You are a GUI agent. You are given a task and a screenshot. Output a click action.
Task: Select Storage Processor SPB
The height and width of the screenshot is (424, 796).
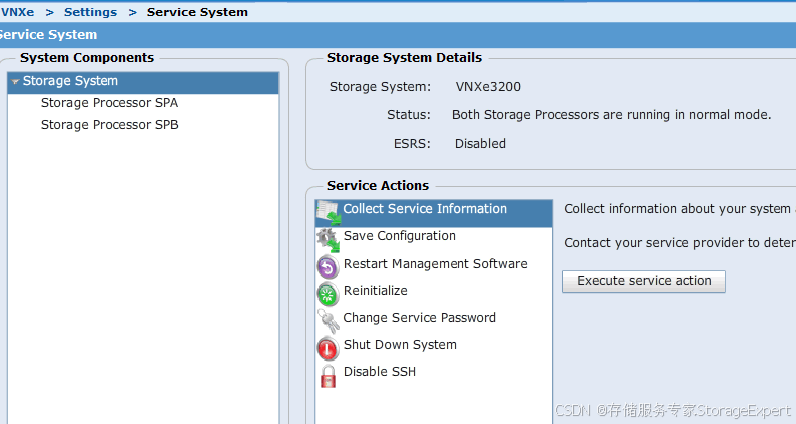tap(110, 125)
